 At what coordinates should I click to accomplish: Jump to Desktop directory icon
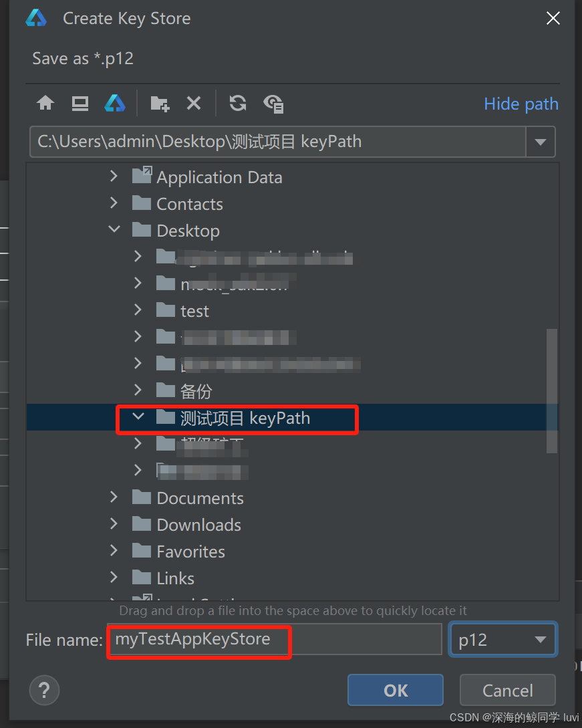pyautogui.click(x=80, y=103)
